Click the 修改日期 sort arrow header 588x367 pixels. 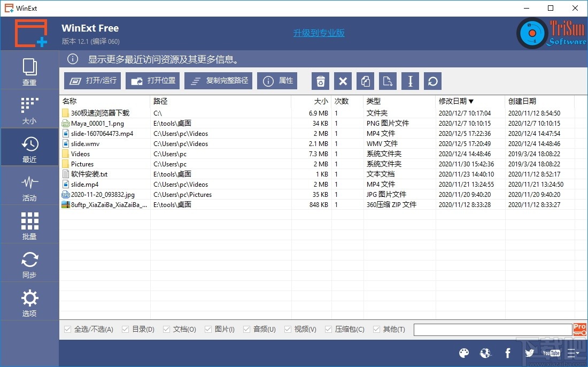click(x=470, y=101)
